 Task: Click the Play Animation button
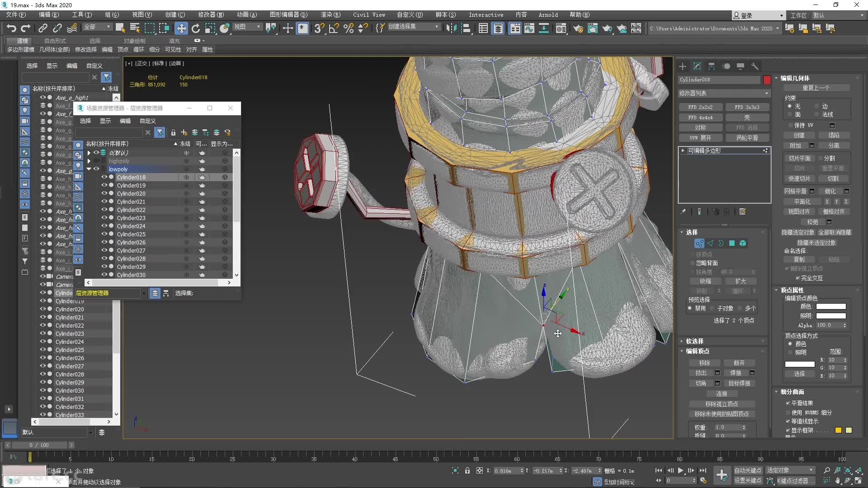coord(680,470)
